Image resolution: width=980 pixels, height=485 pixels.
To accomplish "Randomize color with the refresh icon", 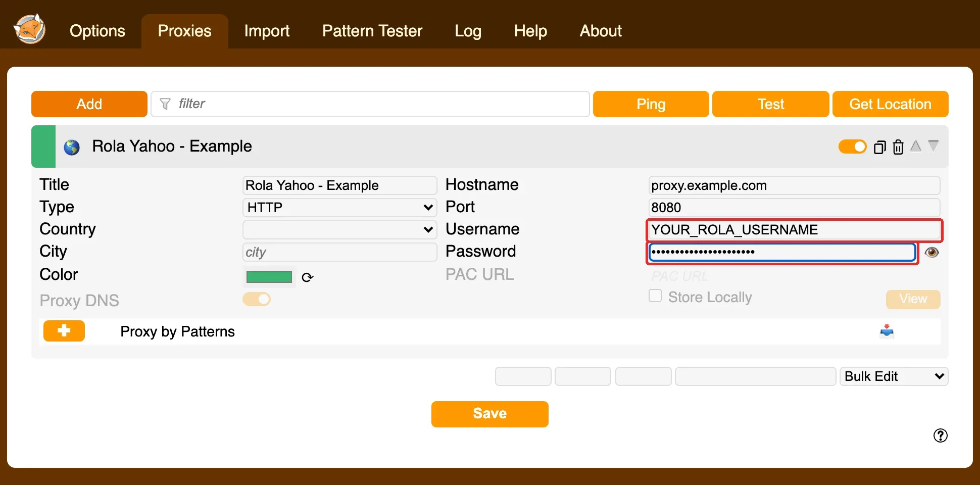I will click(x=308, y=277).
